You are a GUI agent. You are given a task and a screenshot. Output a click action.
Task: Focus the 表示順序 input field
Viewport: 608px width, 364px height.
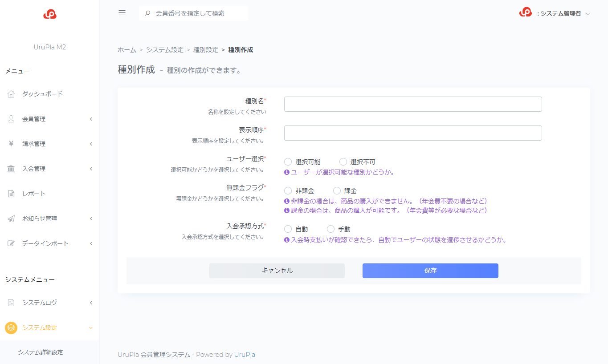click(x=413, y=133)
